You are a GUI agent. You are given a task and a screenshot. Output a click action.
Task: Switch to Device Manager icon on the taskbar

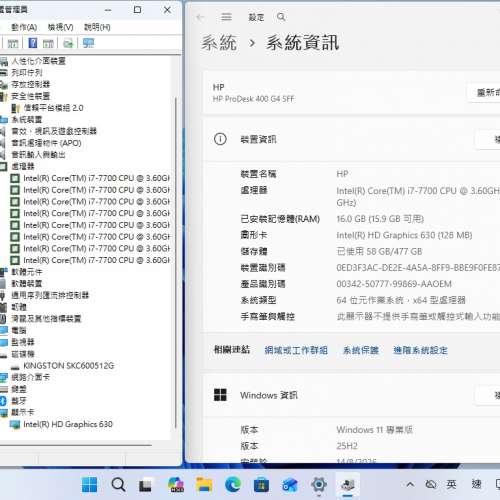pos(348,485)
